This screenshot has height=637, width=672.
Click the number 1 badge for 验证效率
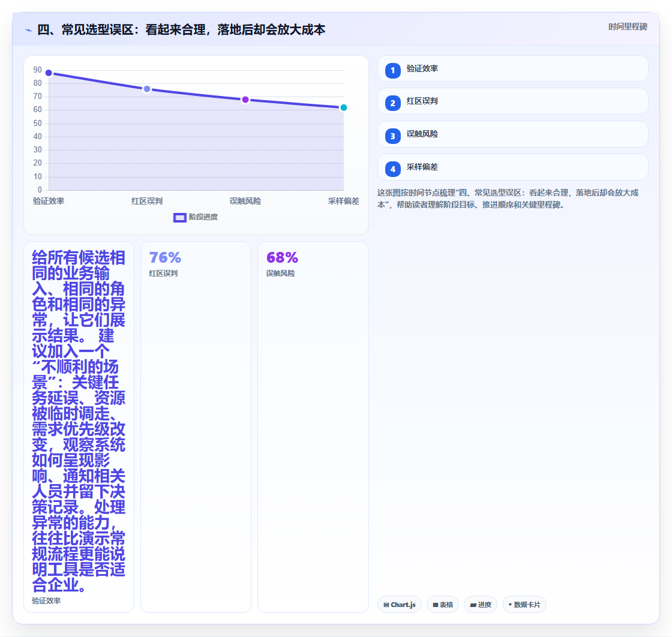pos(392,71)
